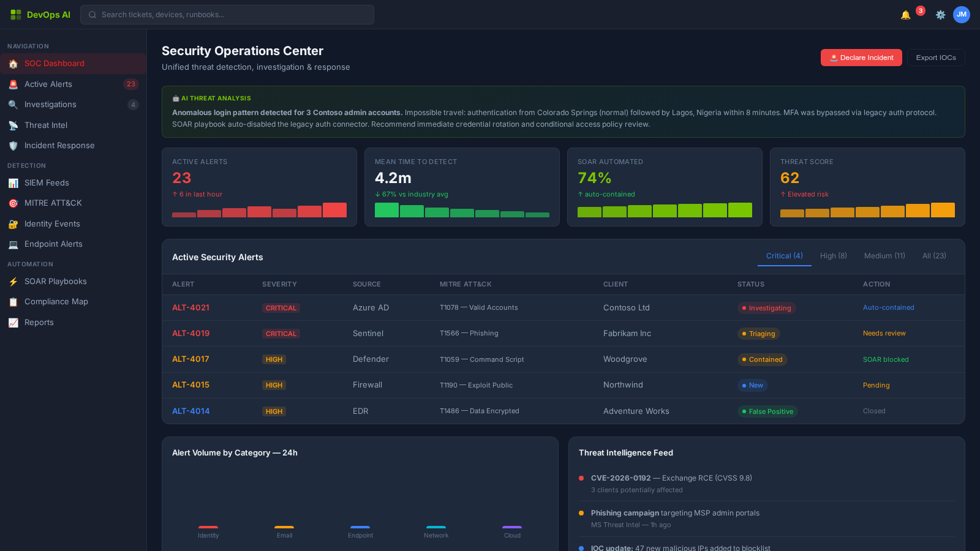Screen dimensions: 980x551
Task: Click the Reports chart icon
Action: [x=13, y=322]
